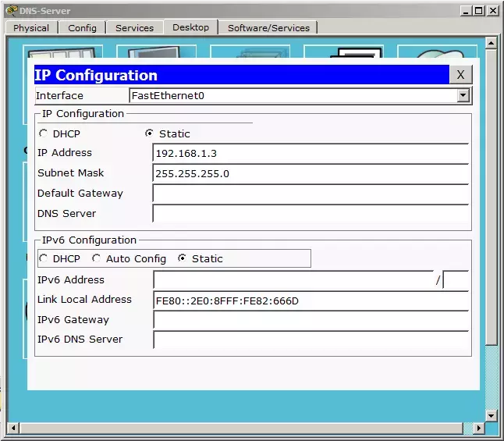Click the Link Local Address field

point(311,301)
